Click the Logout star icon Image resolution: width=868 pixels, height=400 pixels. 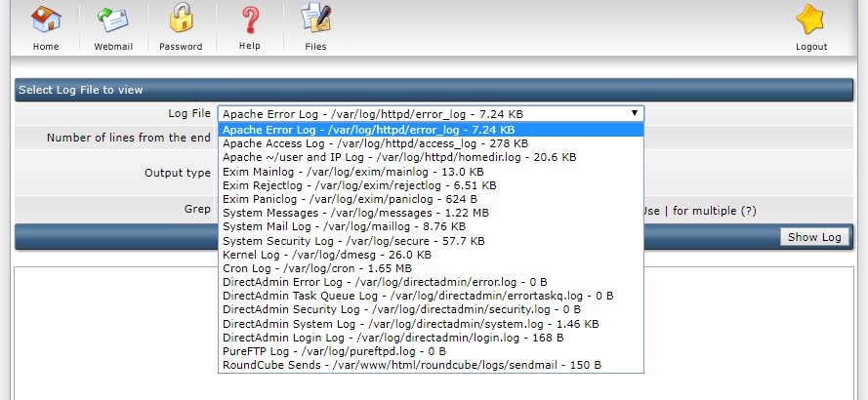pos(809,20)
